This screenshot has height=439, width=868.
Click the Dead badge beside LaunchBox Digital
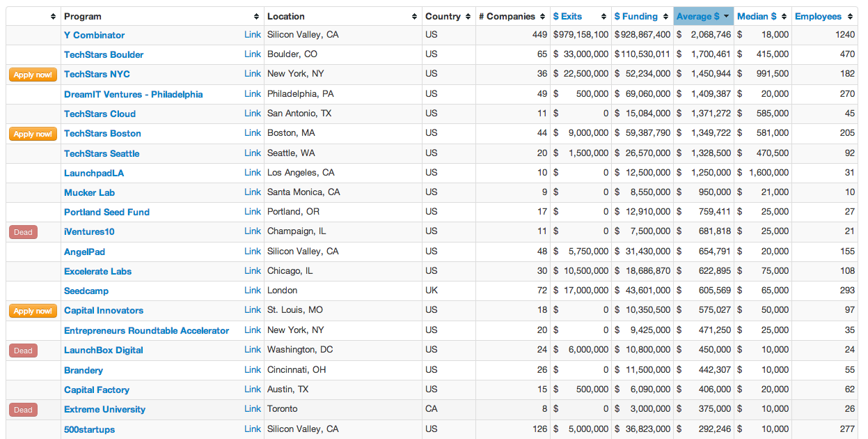(x=23, y=351)
